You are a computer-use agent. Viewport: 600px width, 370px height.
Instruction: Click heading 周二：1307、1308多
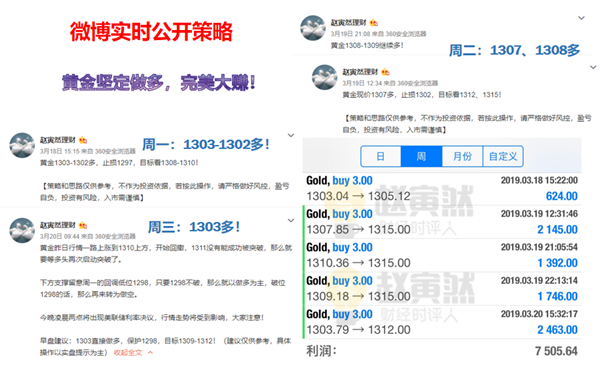(x=514, y=50)
